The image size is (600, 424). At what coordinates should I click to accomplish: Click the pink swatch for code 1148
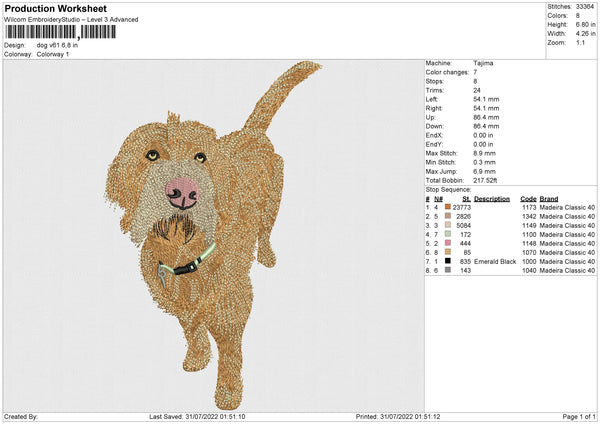(x=448, y=243)
